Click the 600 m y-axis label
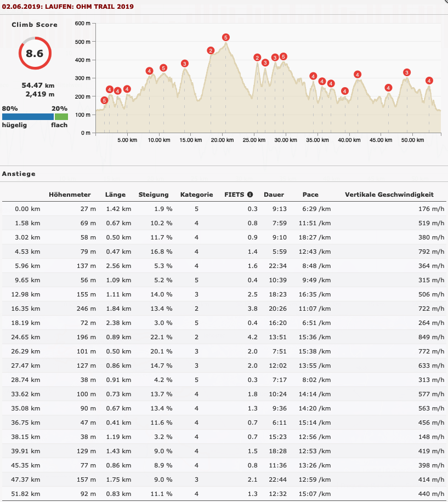448x502 pixels. [x=82, y=24]
